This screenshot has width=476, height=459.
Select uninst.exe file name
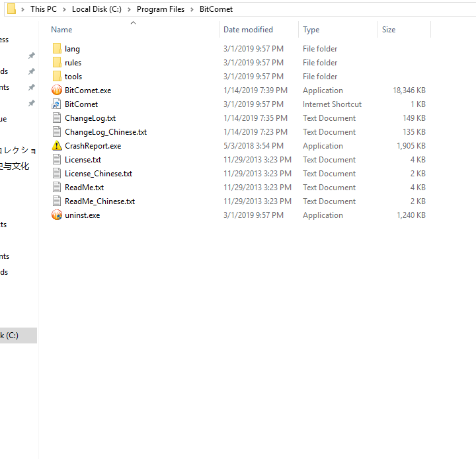82,215
